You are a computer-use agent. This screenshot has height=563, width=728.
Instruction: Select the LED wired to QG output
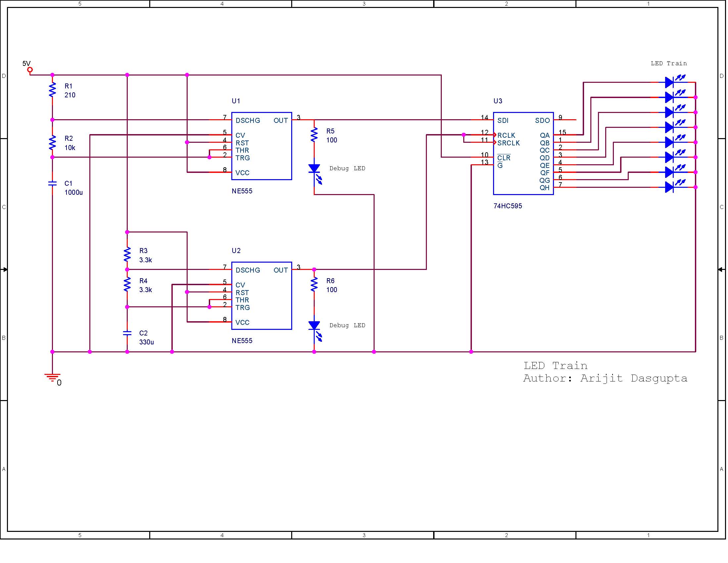[676, 172]
